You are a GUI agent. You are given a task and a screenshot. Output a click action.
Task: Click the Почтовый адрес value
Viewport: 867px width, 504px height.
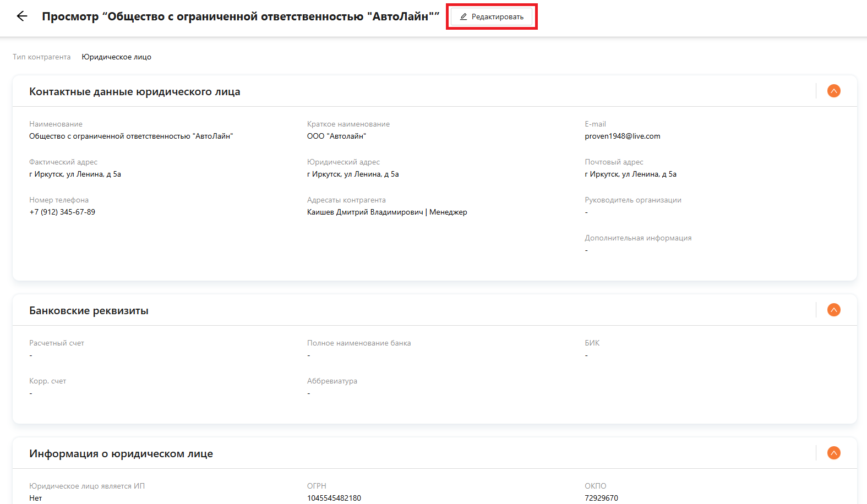[630, 174]
